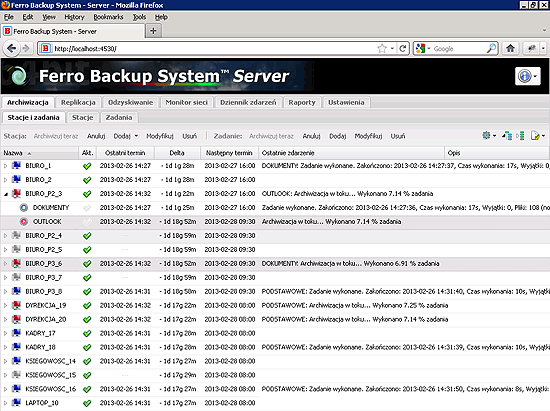Select the OUTLOOK task icon
This screenshot has height=411, width=550.
(x=24, y=222)
